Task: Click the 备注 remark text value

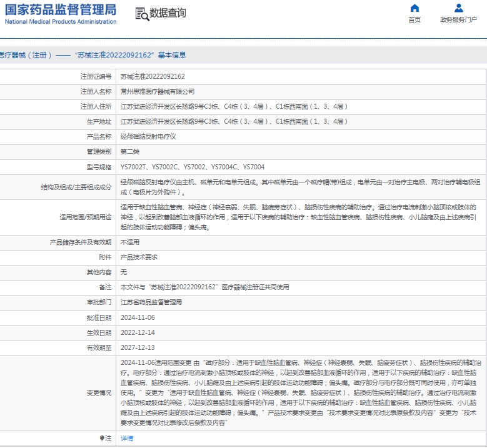Action: pyautogui.click(x=204, y=287)
